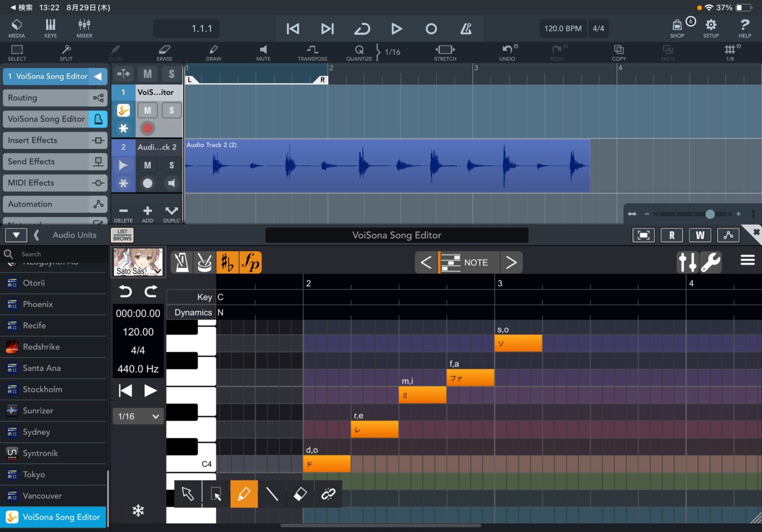Click the 120.0 BPM tempo button
This screenshot has height=532, width=762.
pos(563,29)
